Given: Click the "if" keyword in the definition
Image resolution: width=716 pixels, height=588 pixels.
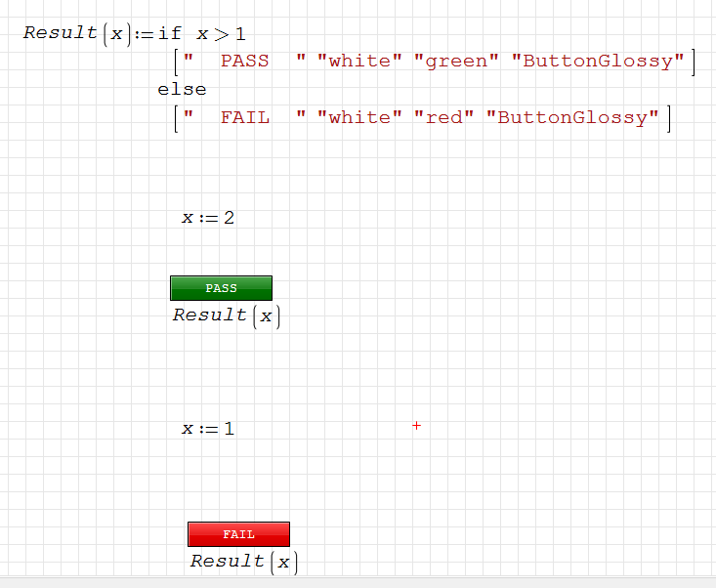Looking at the screenshot, I should coord(169,34).
